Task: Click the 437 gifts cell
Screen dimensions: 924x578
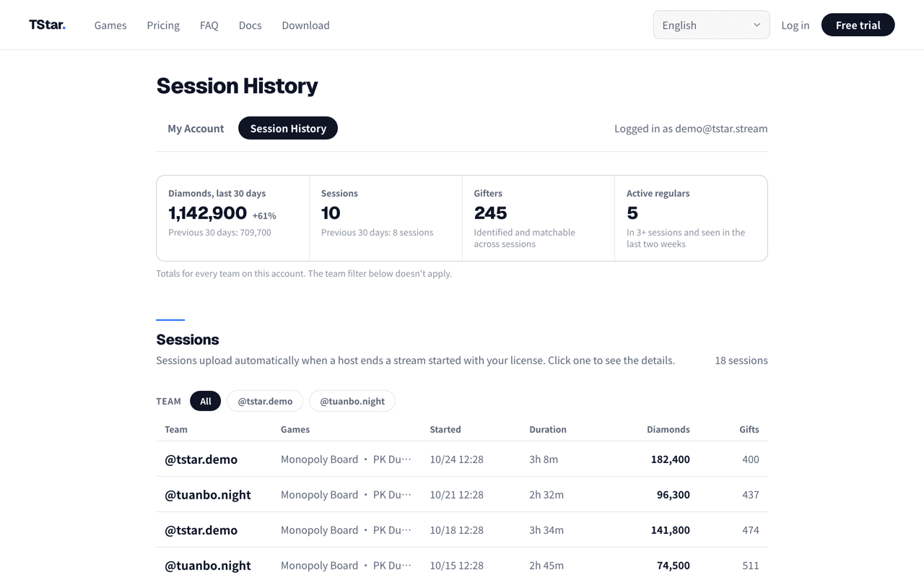Action: click(x=751, y=494)
